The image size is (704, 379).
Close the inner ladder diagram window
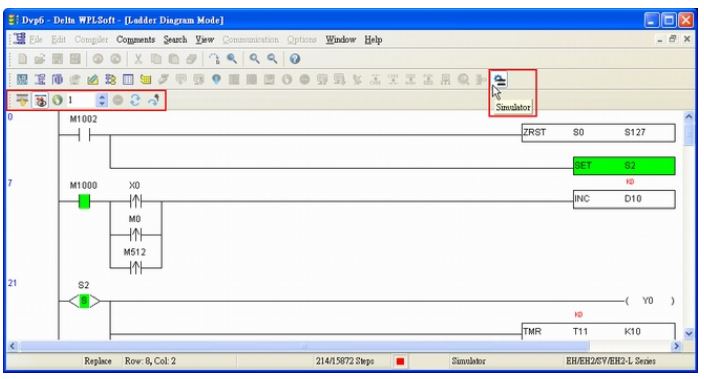687,40
